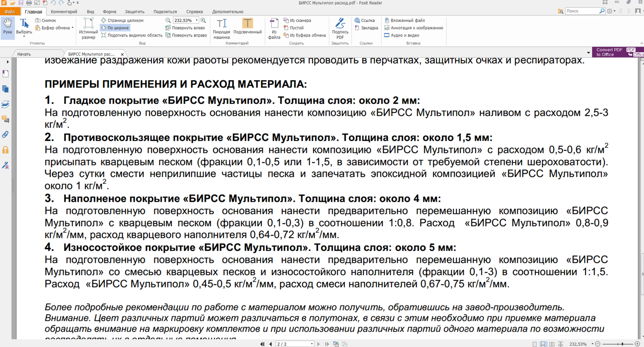Enable Fit Page (Страница целиком) view
This screenshot has height=347, width=644.
pos(122,20)
